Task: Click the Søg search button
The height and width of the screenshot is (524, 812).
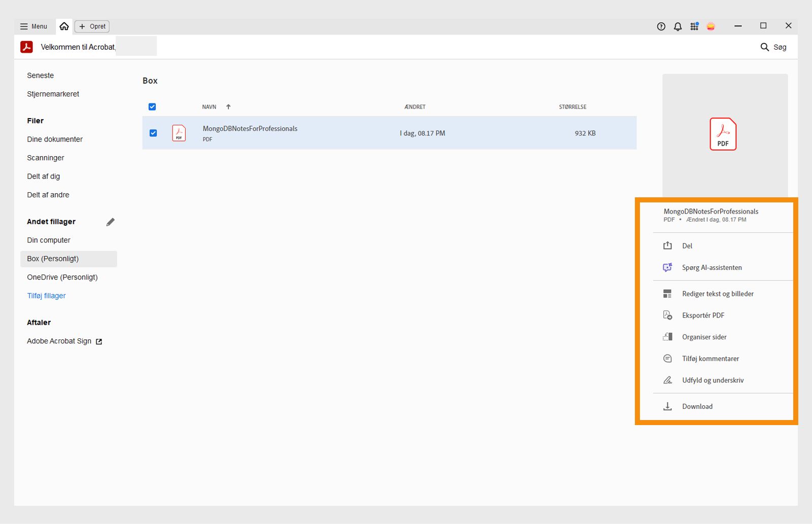Action: pos(773,47)
